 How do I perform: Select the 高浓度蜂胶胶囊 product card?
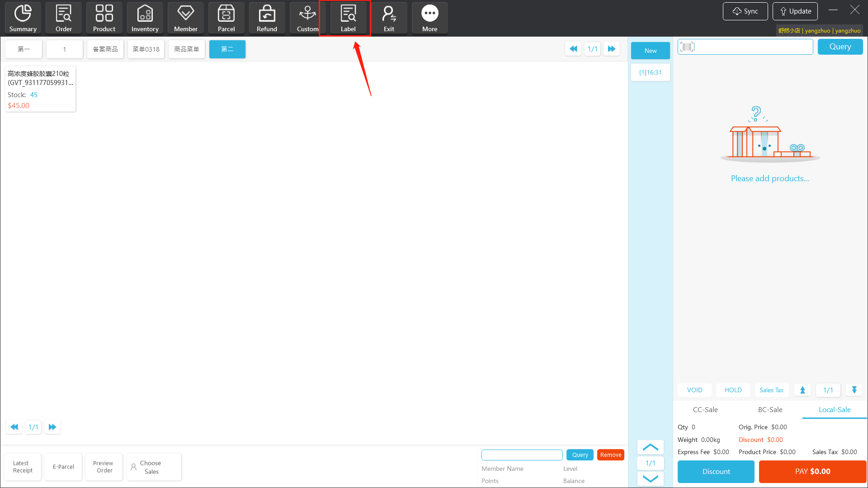point(40,89)
